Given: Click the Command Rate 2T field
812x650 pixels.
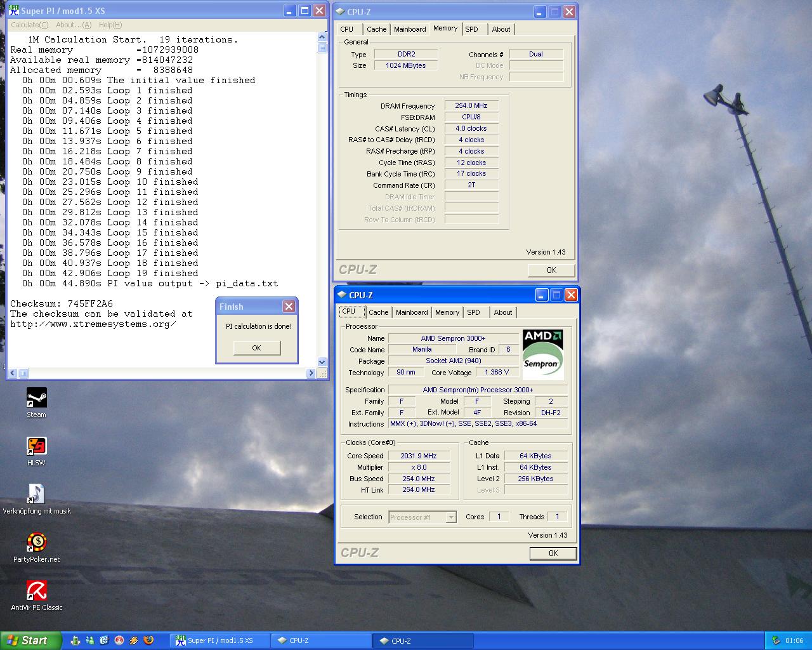Looking at the screenshot, I should point(471,185).
